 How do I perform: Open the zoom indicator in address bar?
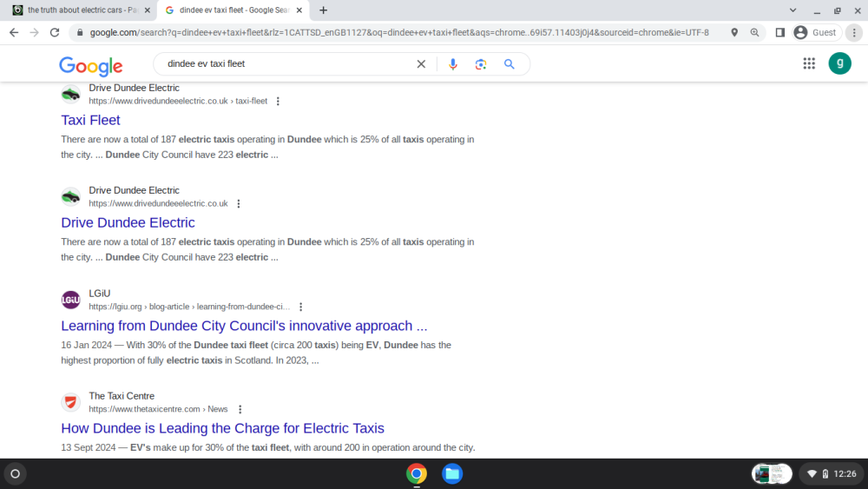pos(754,33)
